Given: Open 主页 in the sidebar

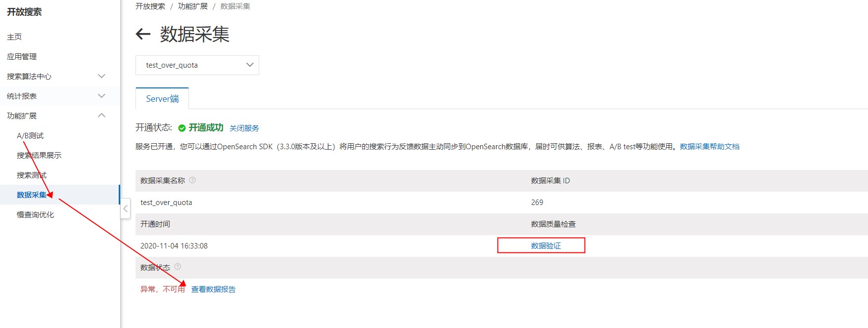Looking at the screenshot, I should click(x=14, y=37).
